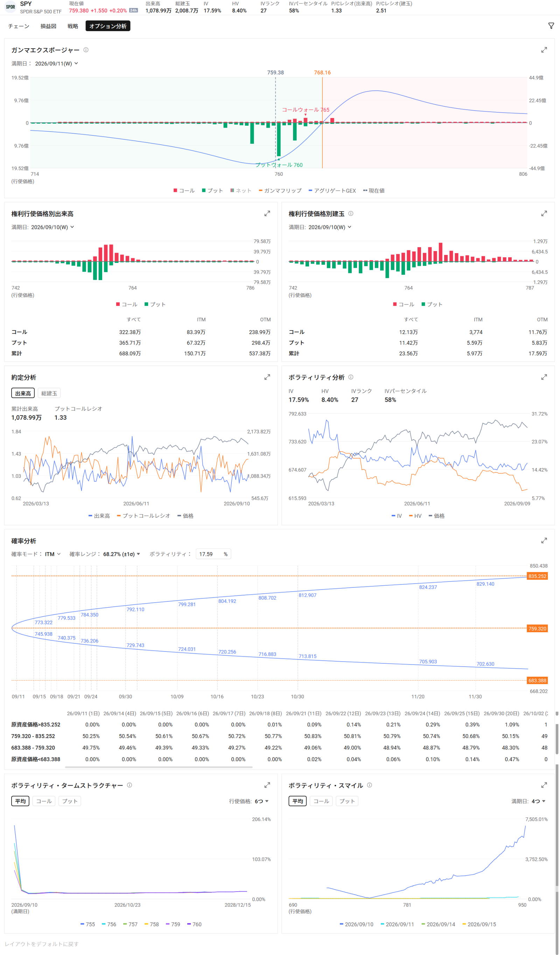The width and height of the screenshot is (560, 955).
Task: Click the SPDR ticker logo
Action: tap(10, 7)
